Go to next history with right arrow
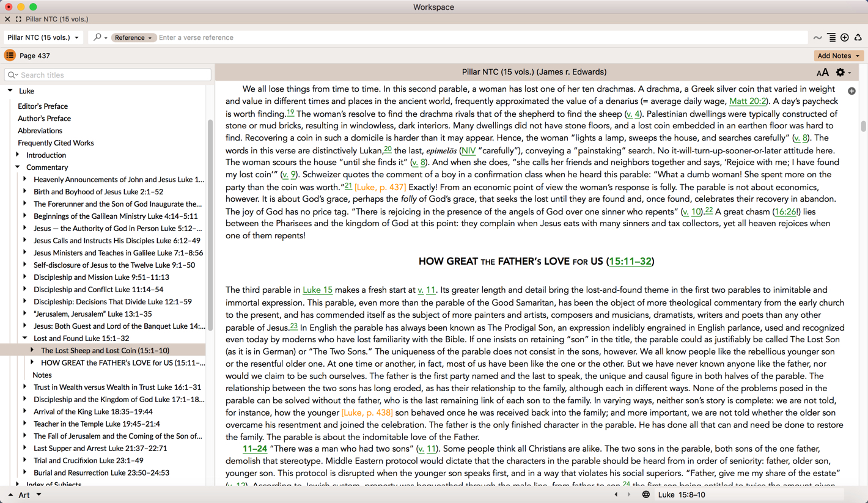Viewport: 868px width, 503px height. point(629,494)
